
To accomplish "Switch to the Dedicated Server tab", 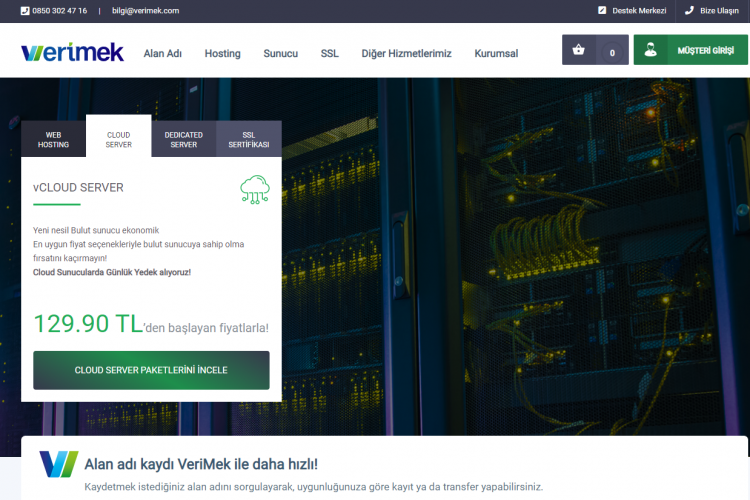I will 184,139.
